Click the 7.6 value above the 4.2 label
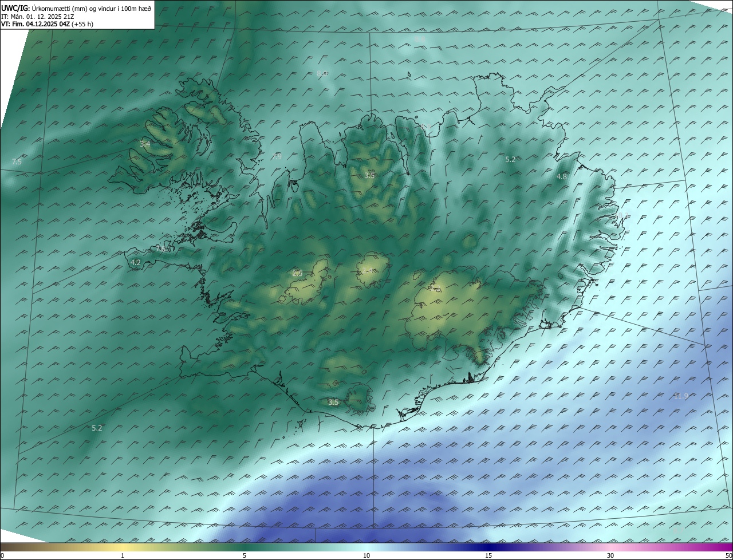733x560 pixels. [x=161, y=249]
